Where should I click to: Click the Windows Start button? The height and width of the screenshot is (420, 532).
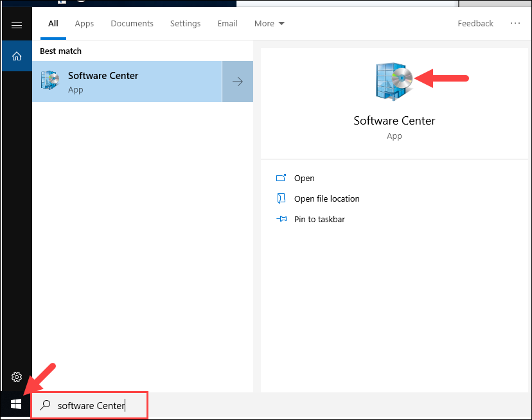(x=16, y=404)
